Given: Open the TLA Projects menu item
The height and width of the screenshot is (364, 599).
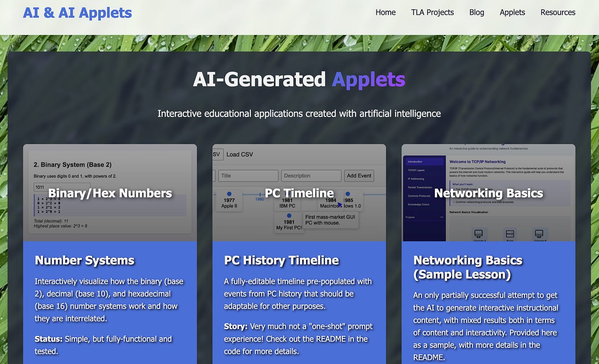Looking at the screenshot, I should click(432, 12).
